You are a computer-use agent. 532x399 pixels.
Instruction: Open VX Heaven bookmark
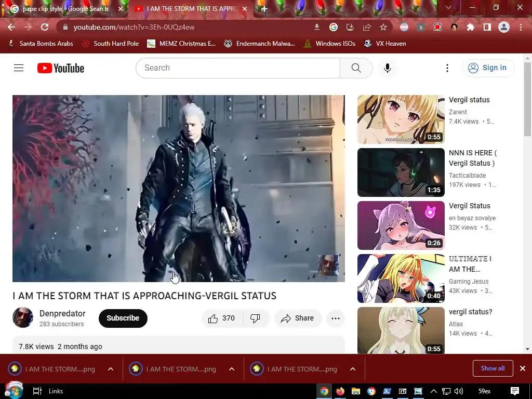385,44
